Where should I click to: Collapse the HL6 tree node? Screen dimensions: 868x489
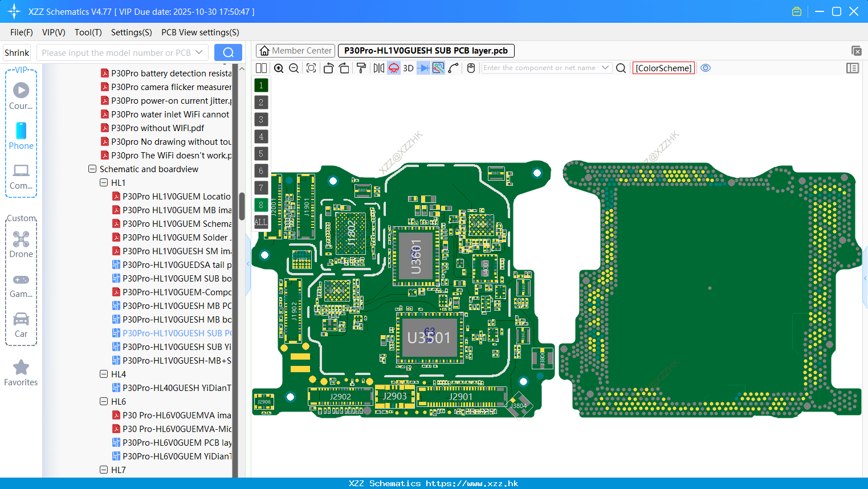pos(104,401)
